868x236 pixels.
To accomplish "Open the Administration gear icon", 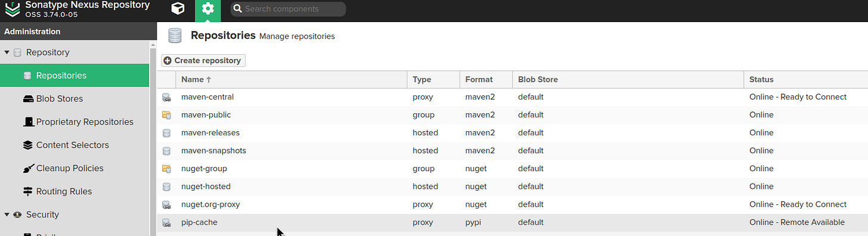I will coord(207,9).
